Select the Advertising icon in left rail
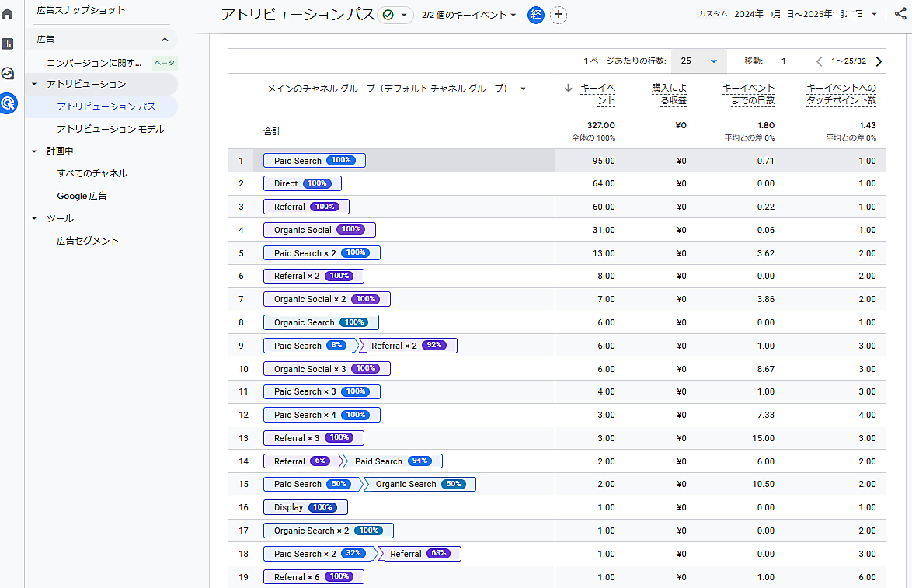The image size is (912, 588). (8, 103)
